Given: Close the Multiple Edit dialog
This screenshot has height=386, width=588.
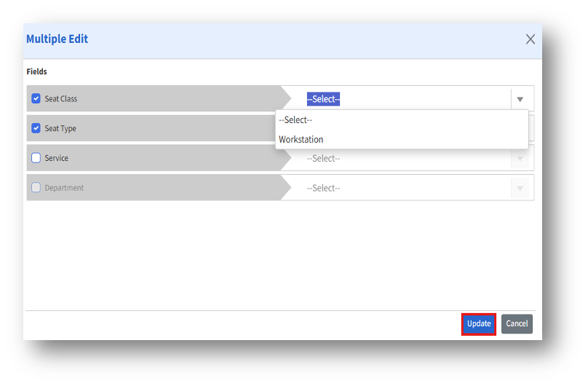Looking at the screenshot, I should [x=531, y=39].
